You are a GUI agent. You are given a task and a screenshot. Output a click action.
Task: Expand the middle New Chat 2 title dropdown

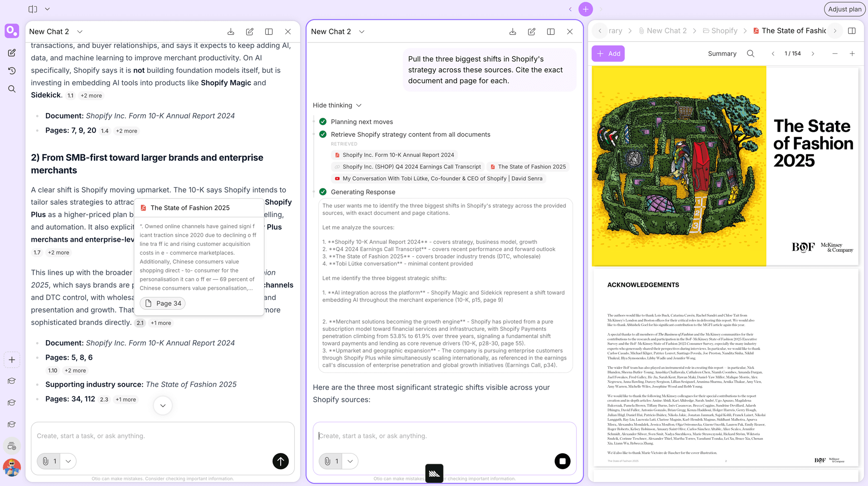[x=362, y=32]
